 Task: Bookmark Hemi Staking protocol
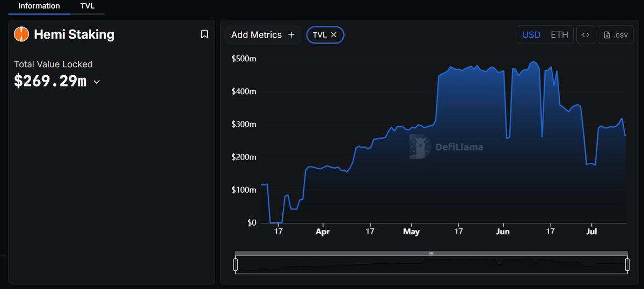pos(204,34)
